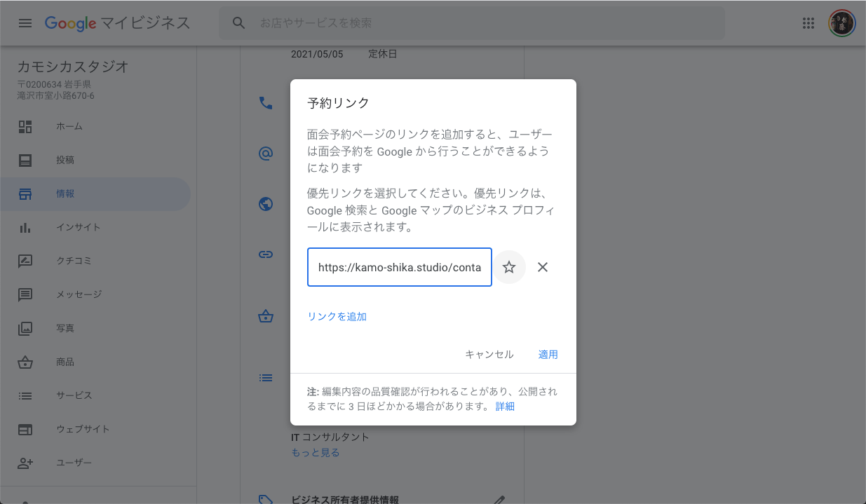Click 適用 to apply the link

[x=548, y=355]
